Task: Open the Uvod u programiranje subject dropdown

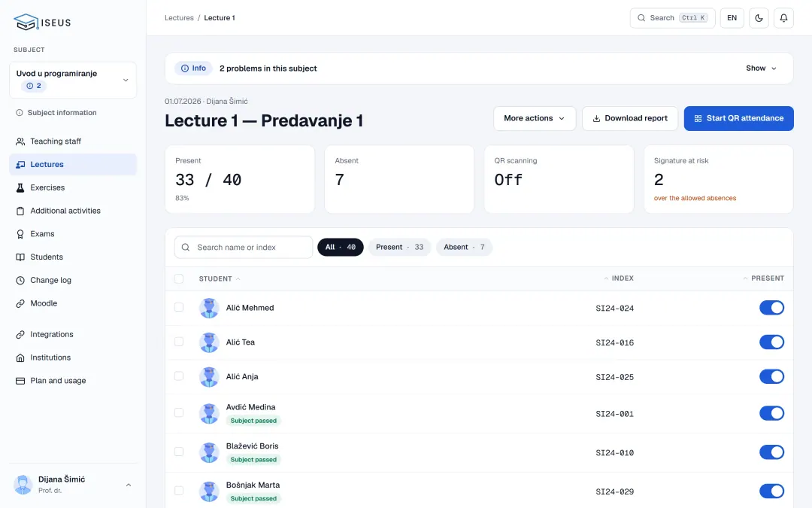Action: point(73,81)
